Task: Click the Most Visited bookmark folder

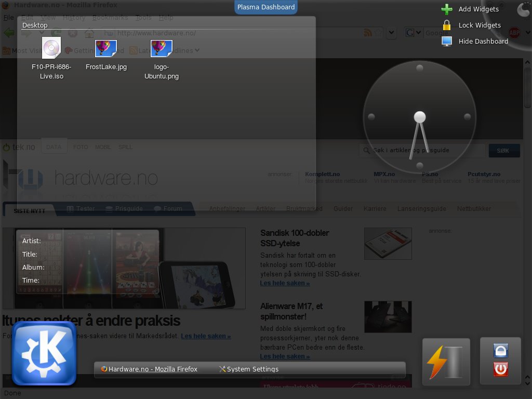Action: (x=22, y=50)
